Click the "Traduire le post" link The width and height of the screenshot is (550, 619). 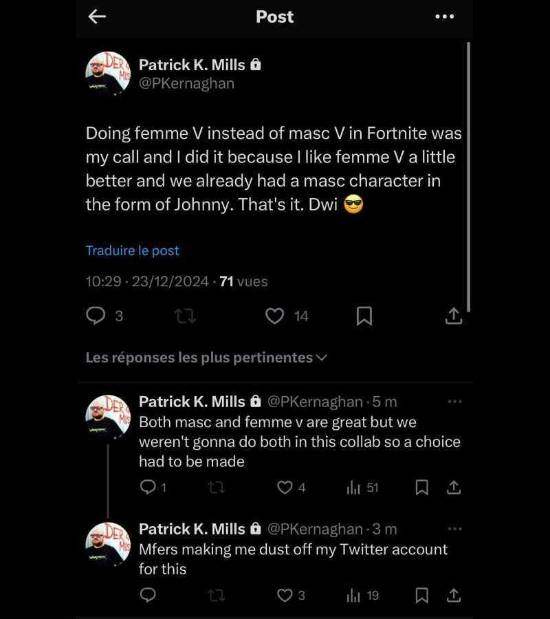133,250
